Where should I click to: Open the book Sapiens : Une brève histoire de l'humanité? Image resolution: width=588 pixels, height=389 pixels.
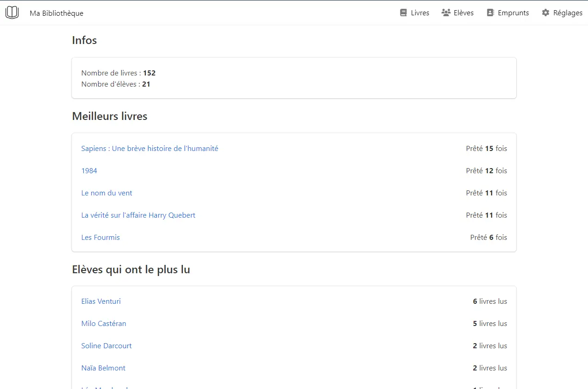(150, 149)
